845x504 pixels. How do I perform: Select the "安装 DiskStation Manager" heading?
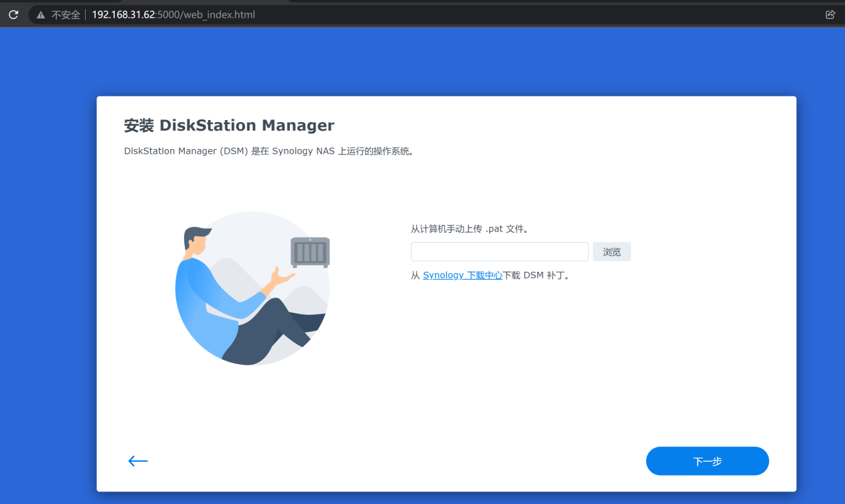[x=229, y=125]
